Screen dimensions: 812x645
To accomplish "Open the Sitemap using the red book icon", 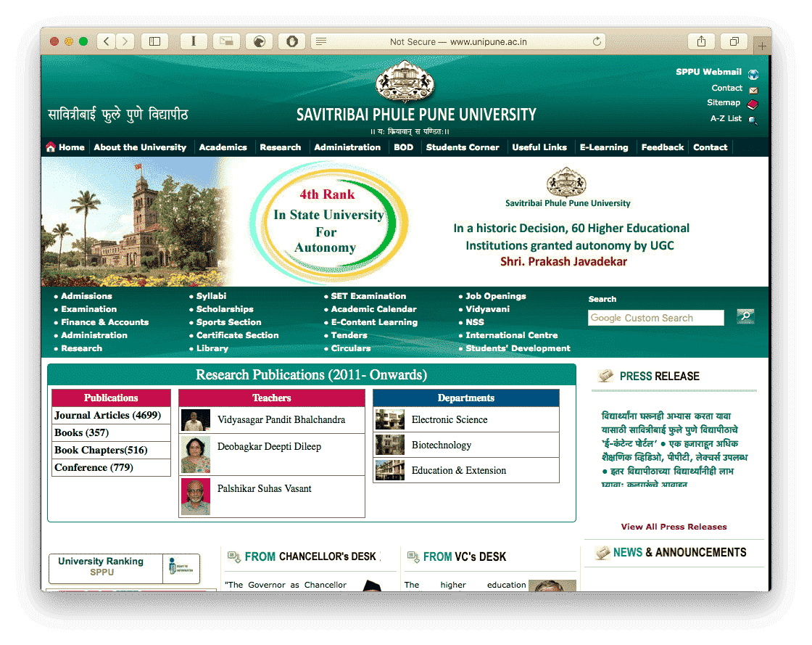I will (753, 103).
